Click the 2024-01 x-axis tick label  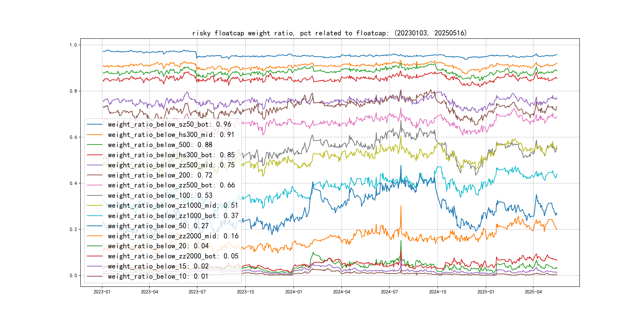pos(294,292)
